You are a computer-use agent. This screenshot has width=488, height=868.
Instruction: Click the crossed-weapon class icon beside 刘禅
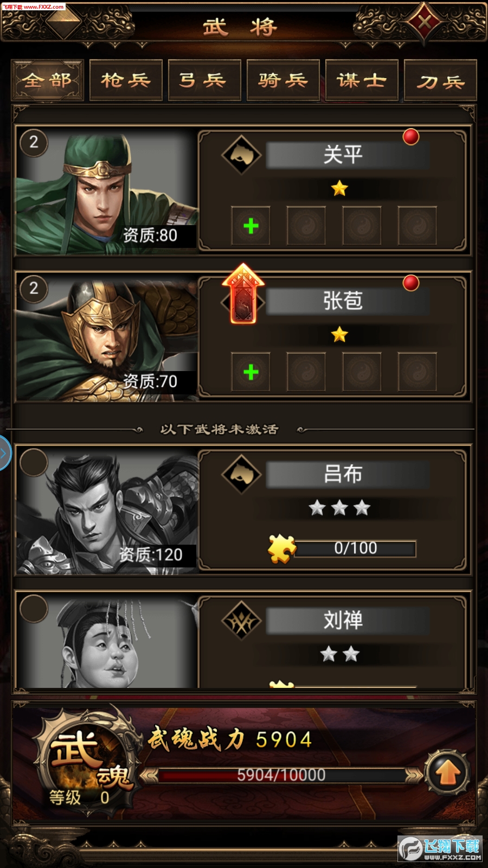pyautogui.click(x=242, y=621)
